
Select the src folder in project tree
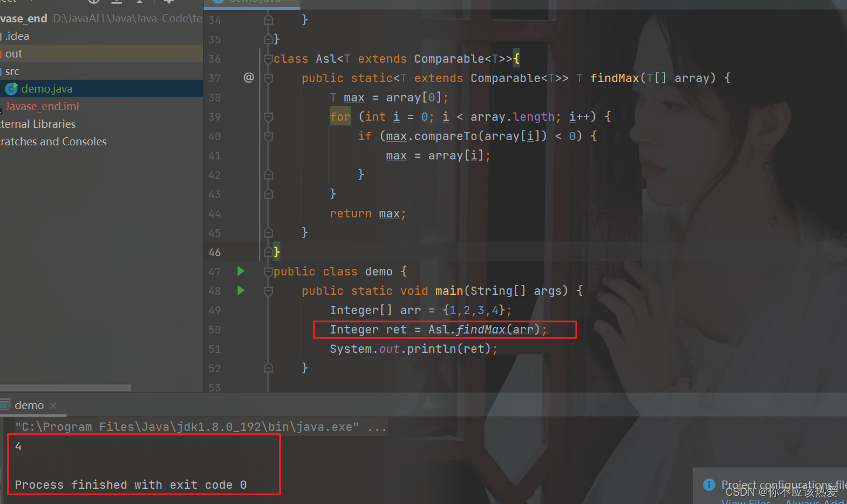coord(12,71)
